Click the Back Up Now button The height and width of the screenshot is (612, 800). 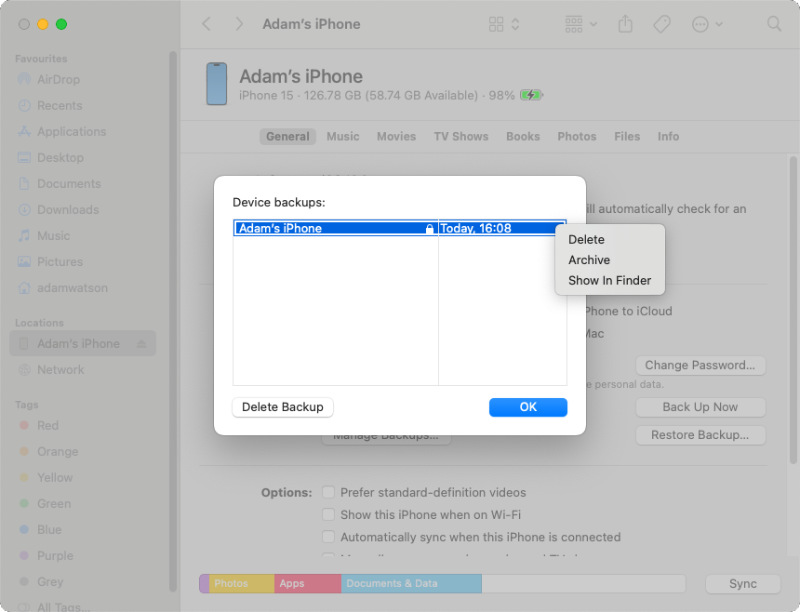(700, 407)
